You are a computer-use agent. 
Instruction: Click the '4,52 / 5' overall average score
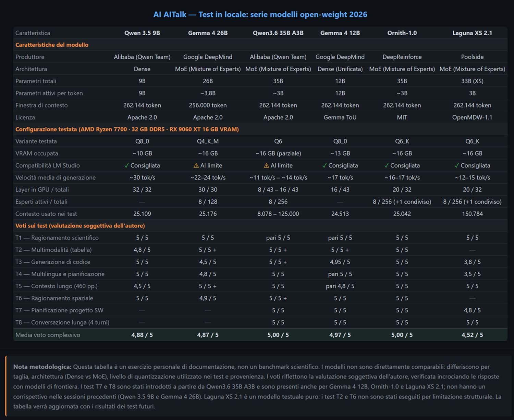pos(472,335)
